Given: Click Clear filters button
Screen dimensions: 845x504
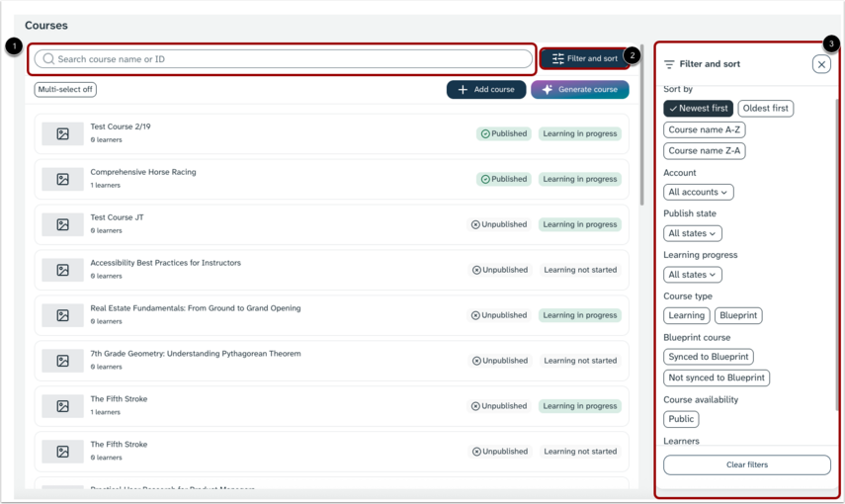Looking at the screenshot, I should click(x=747, y=464).
